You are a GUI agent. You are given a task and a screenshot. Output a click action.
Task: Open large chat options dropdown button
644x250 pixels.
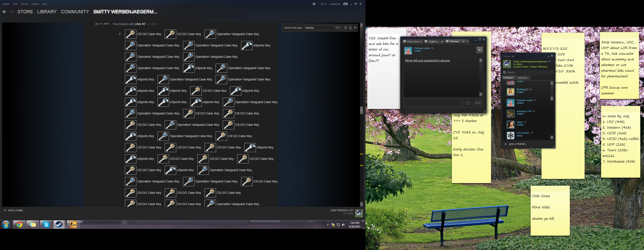[480, 50]
